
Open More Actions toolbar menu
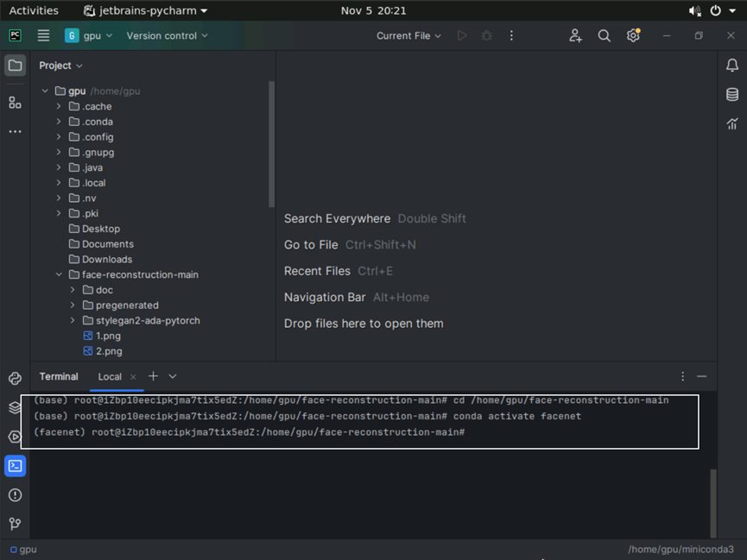pos(511,35)
